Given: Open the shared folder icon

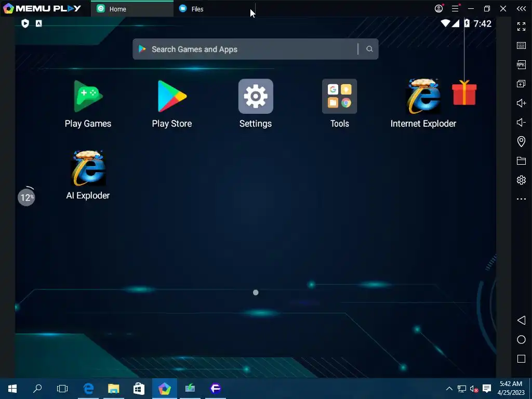Looking at the screenshot, I should pos(521,161).
